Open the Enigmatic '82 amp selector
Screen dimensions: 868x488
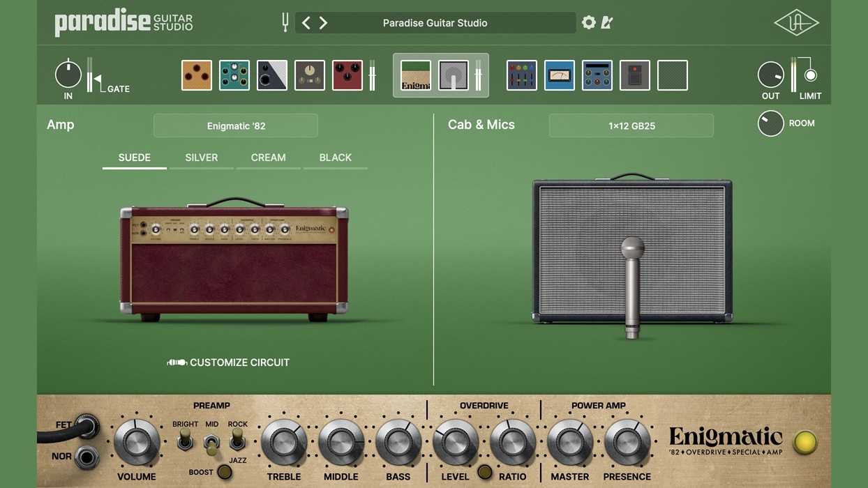pos(236,126)
